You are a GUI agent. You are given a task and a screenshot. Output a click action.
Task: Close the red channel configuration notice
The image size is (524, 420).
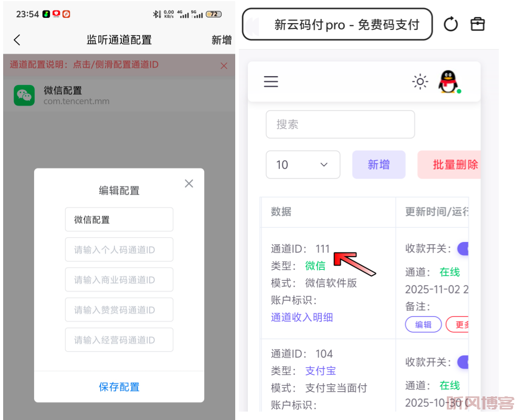pos(224,66)
